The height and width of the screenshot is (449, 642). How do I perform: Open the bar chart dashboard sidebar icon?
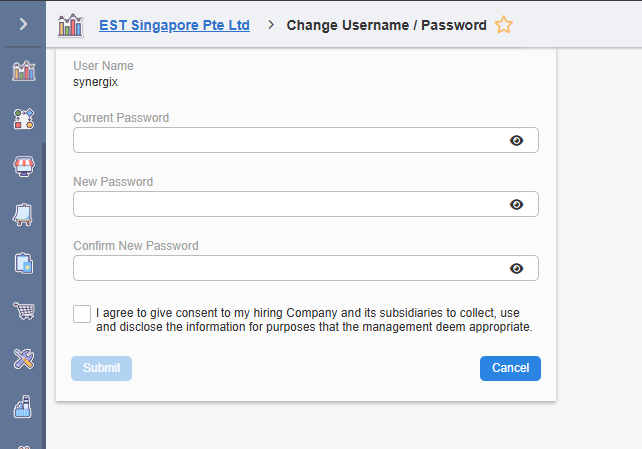[23, 72]
